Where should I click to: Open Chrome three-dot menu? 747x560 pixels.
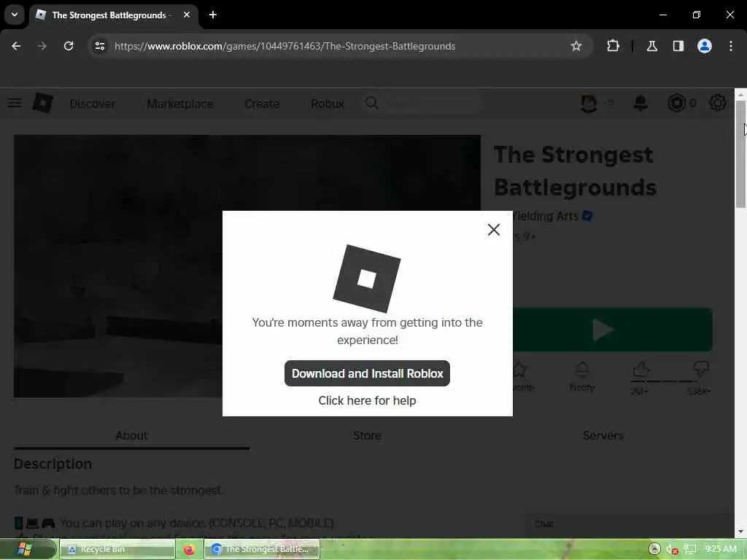[731, 46]
